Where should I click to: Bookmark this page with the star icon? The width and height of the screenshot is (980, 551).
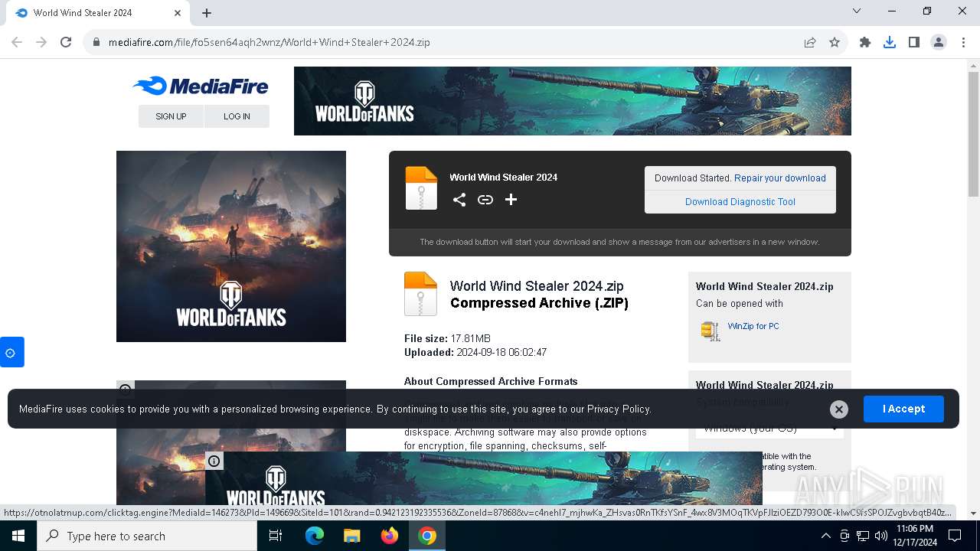[835, 42]
